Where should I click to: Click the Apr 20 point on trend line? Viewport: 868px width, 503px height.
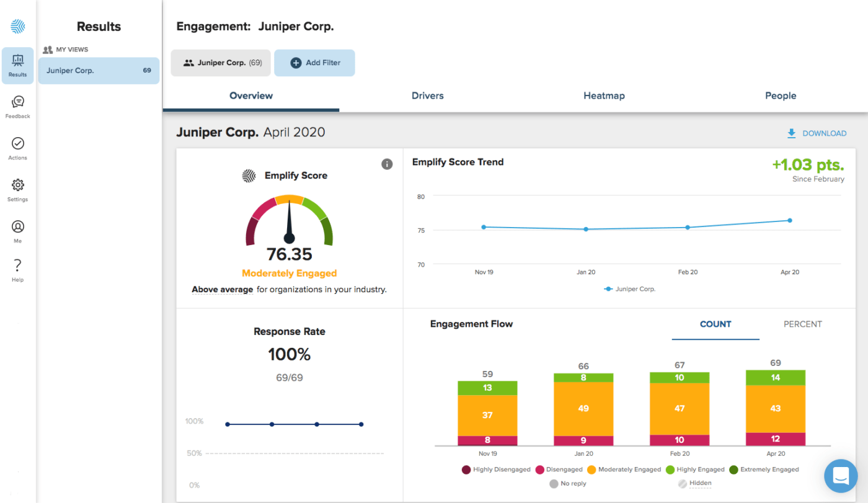789,220
